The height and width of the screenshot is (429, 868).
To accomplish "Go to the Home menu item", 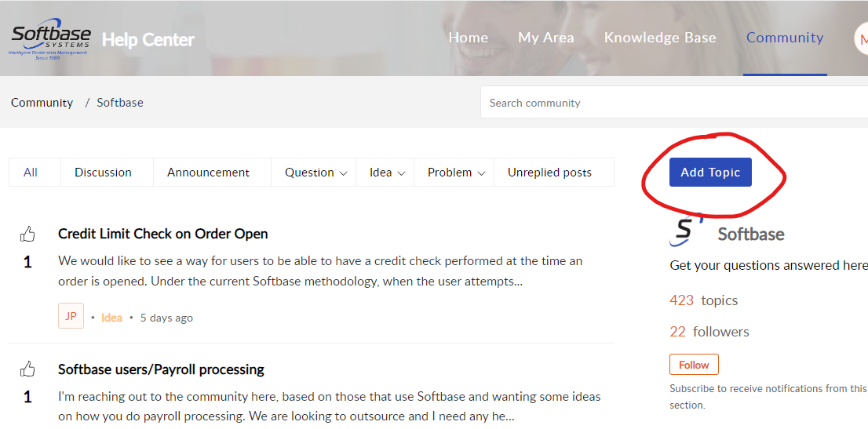I will [x=469, y=38].
